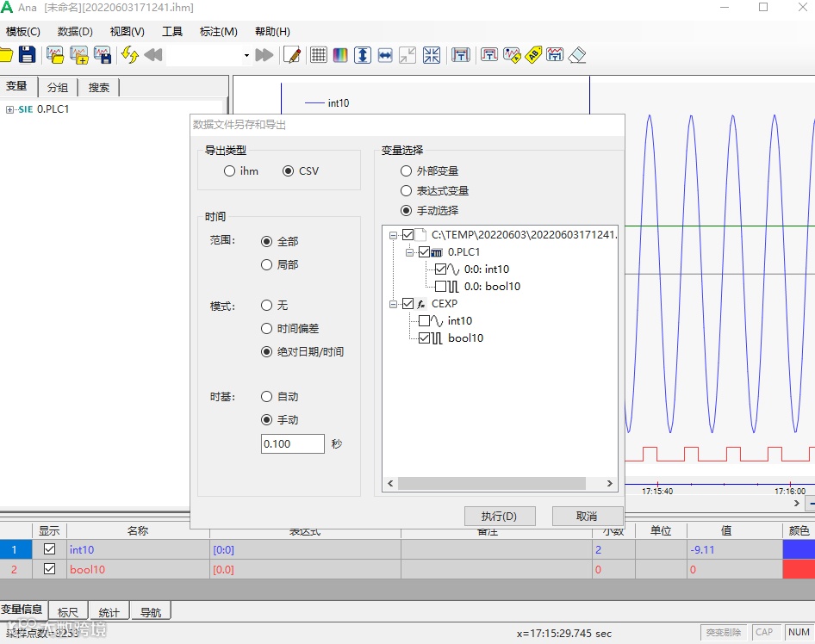815x644 pixels.
Task: Select 绝对日期/时间 mode option
Action: click(302, 352)
